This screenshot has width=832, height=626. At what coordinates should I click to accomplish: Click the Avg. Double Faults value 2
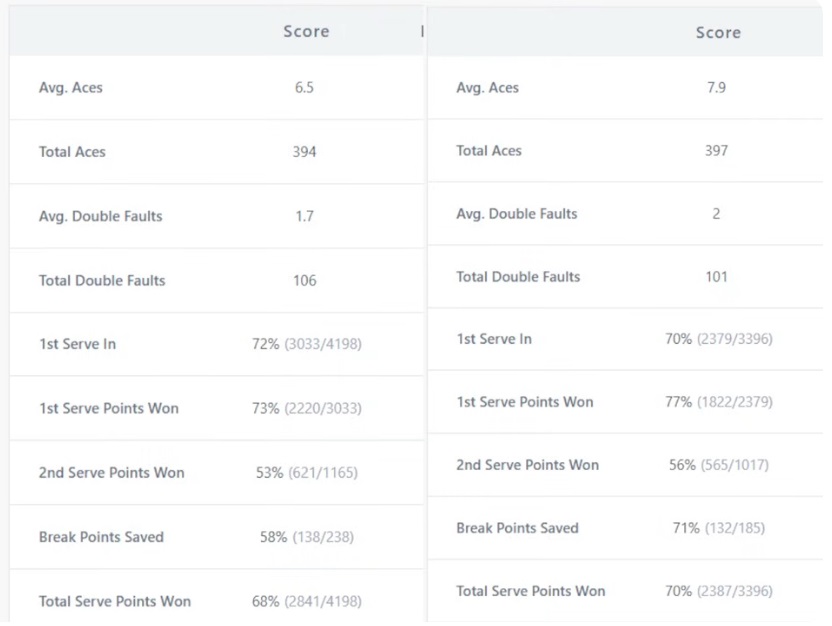[x=716, y=214]
